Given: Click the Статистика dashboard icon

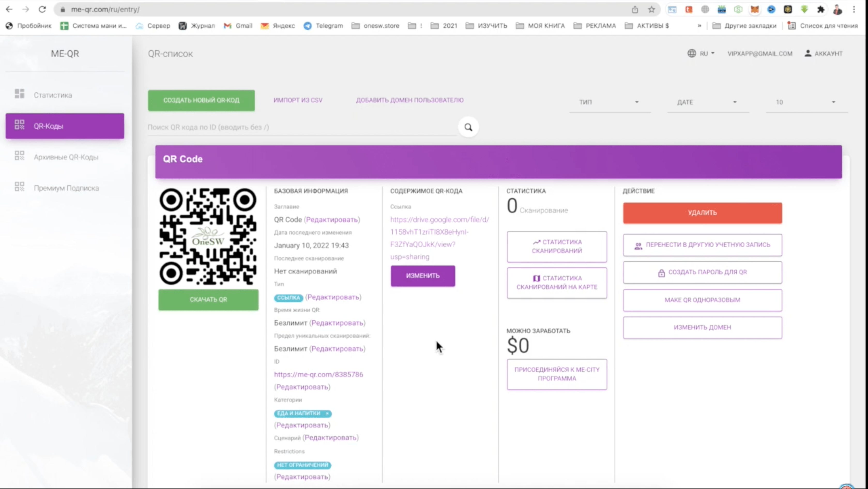Looking at the screenshot, I should [x=20, y=94].
